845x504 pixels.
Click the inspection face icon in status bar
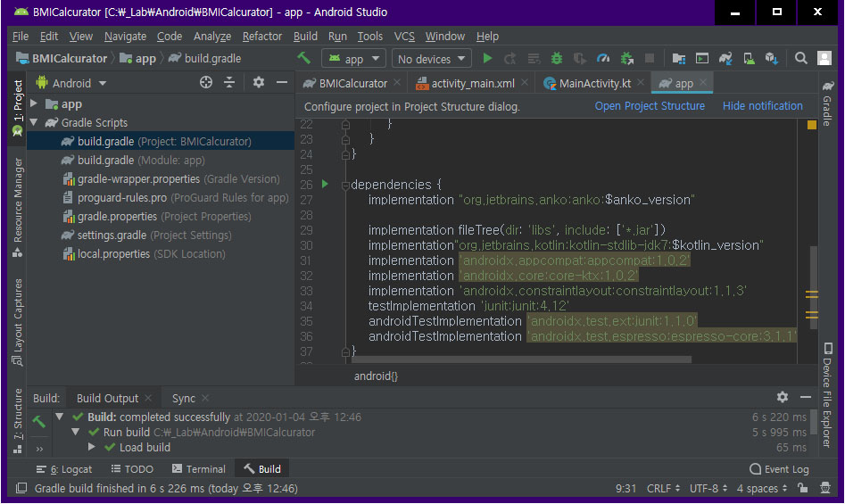[x=825, y=488]
